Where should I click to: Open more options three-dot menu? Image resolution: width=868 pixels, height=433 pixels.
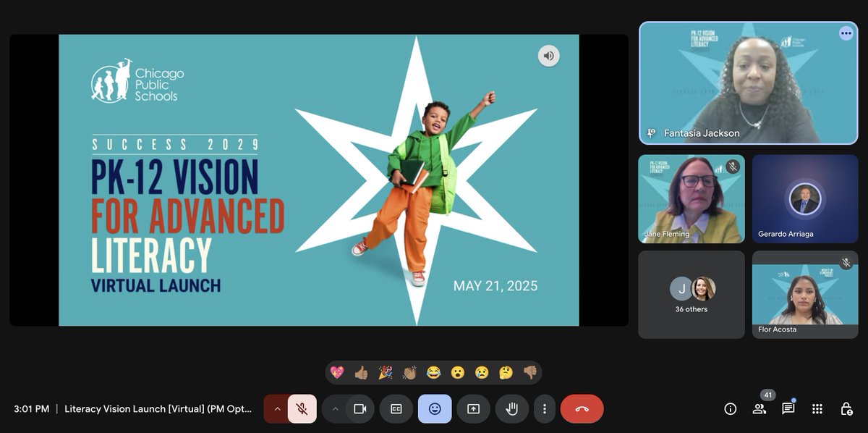(544, 409)
